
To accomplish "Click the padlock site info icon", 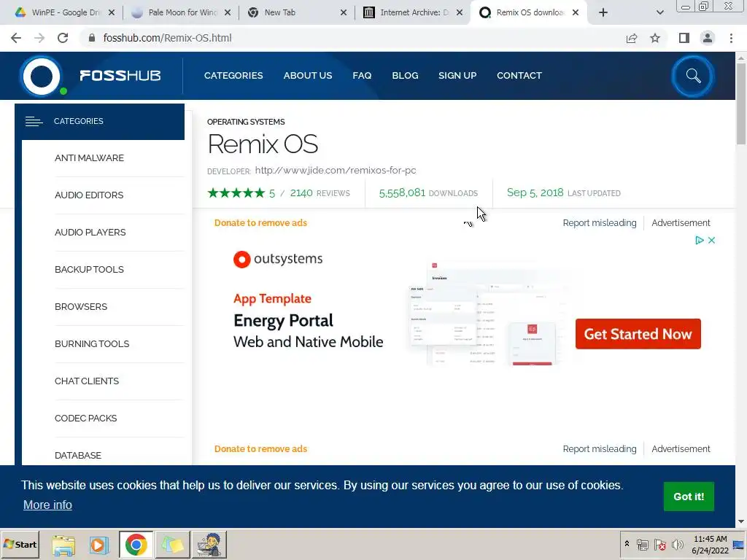I will [x=91, y=38].
